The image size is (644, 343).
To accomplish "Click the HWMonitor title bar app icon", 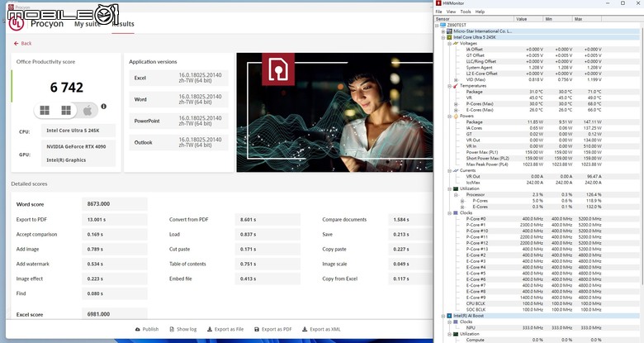I will pyautogui.click(x=438, y=3).
